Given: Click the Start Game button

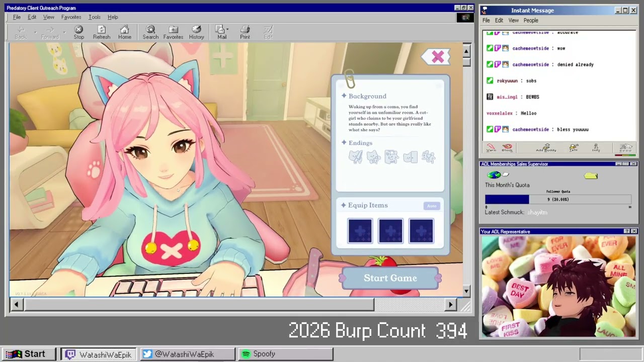Looking at the screenshot, I should [x=390, y=278].
